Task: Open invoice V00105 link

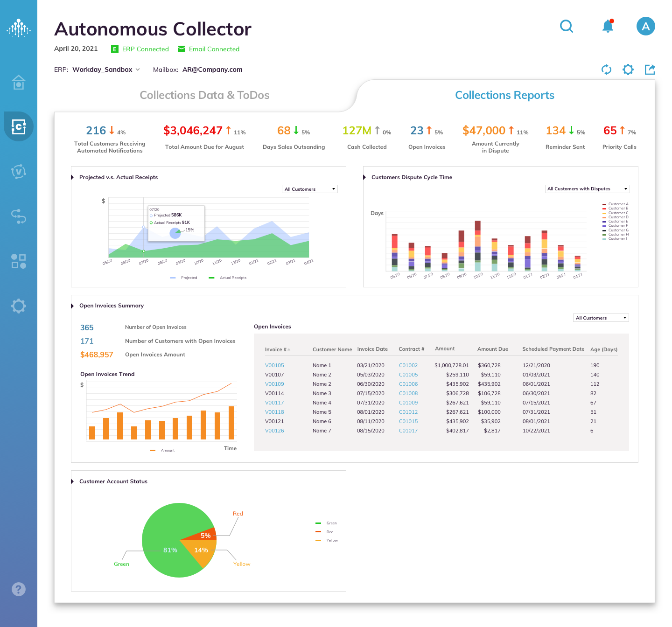Action: tap(274, 365)
